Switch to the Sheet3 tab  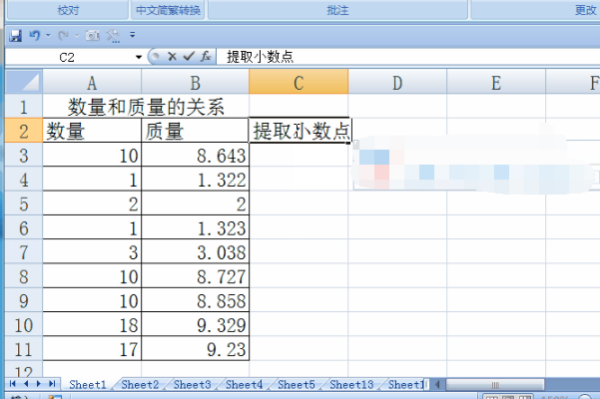click(x=192, y=384)
